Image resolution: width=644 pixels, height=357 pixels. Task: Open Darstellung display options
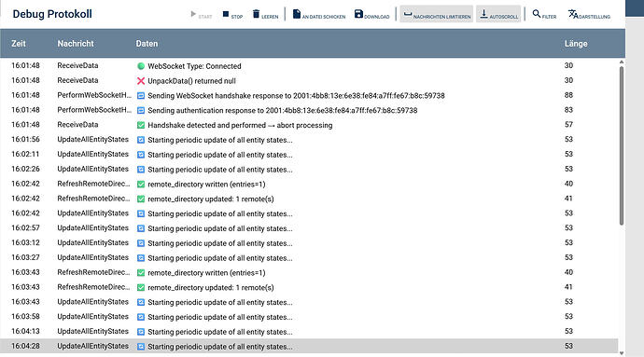[x=589, y=15]
